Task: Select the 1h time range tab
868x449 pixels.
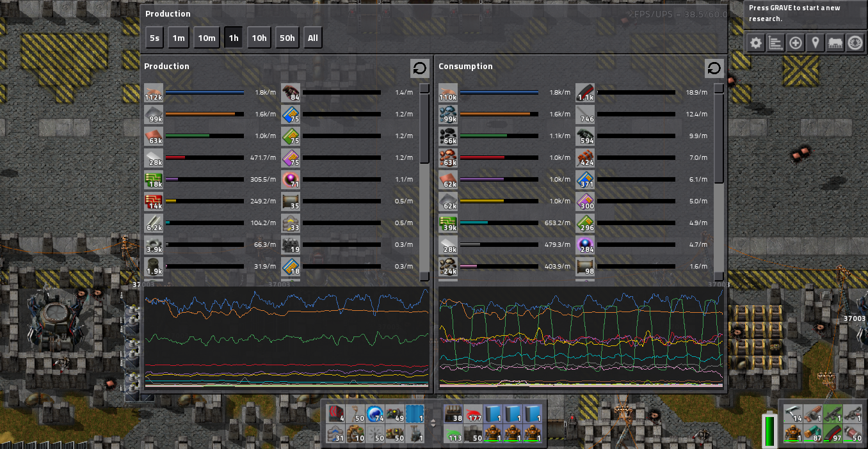Action: (x=234, y=38)
